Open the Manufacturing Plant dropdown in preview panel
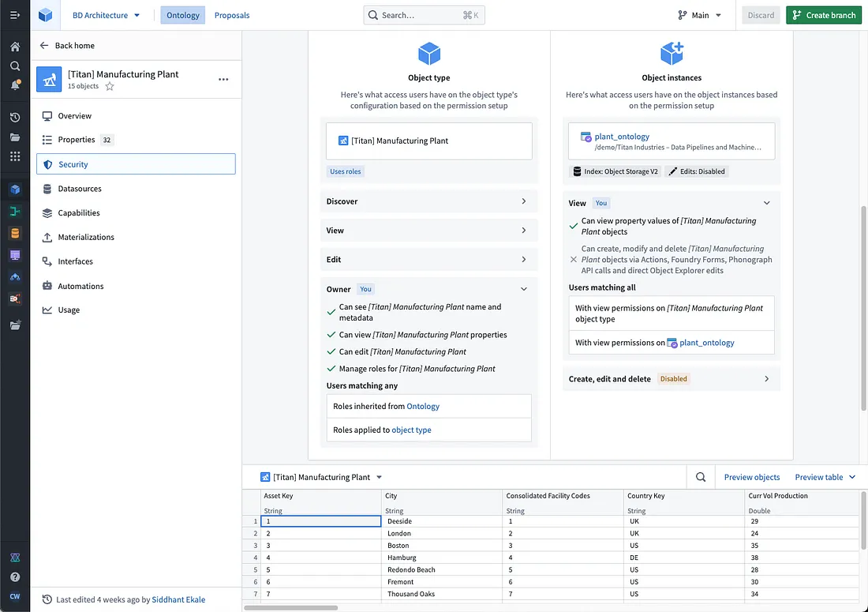 point(322,477)
